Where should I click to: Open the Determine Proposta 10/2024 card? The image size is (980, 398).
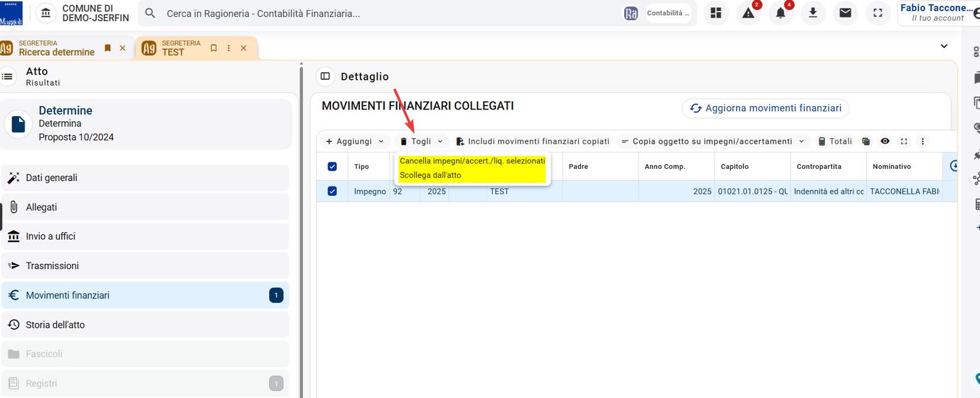click(x=147, y=124)
